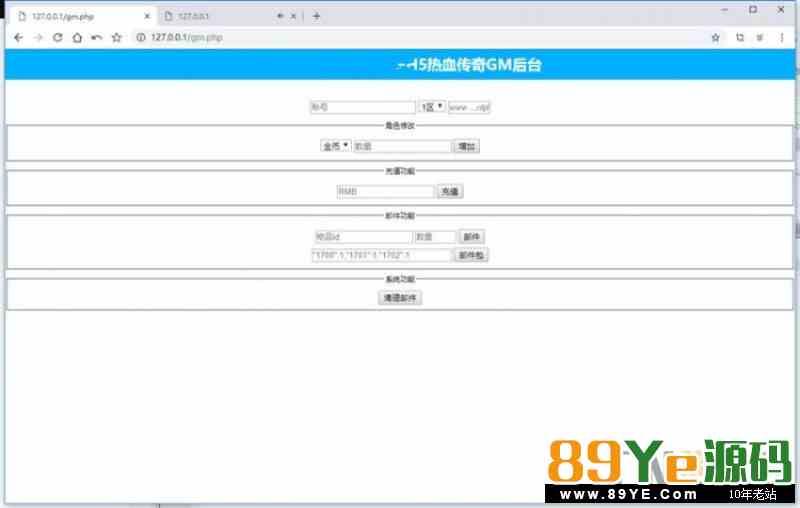The image size is (800, 508).
Task: Maximize the browser window
Action: (x=753, y=10)
